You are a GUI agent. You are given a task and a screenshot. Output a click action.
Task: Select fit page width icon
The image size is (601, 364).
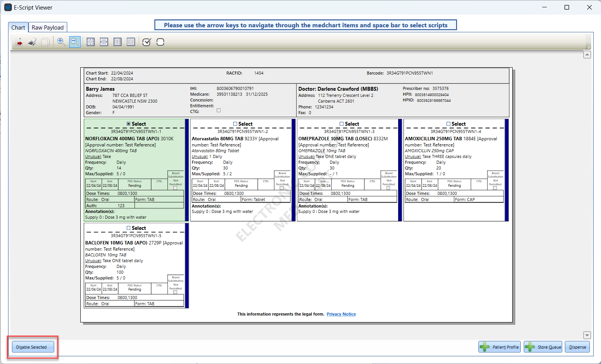[x=104, y=42]
